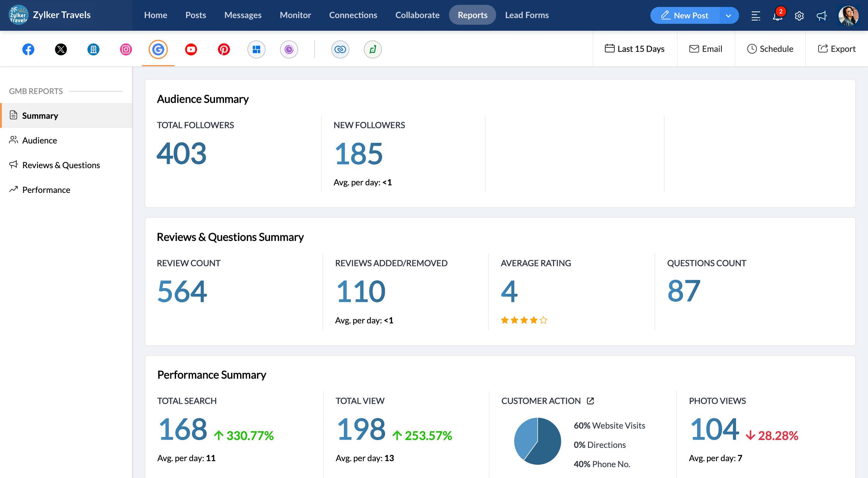
Task: Select the Instagram channel icon
Action: pos(126,49)
